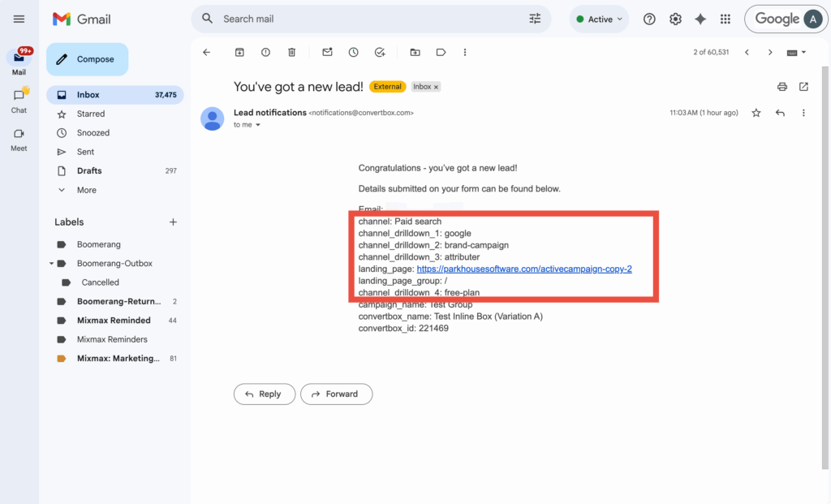Click the Forward button
Image resolution: width=831 pixels, height=504 pixels.
(336, 394)
